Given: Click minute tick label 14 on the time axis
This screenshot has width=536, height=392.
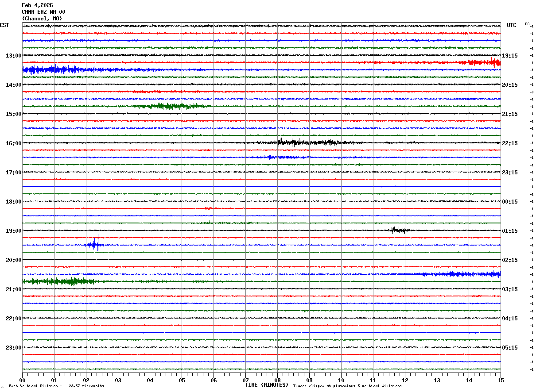Looking at the screenshot, I should point(469,380).
